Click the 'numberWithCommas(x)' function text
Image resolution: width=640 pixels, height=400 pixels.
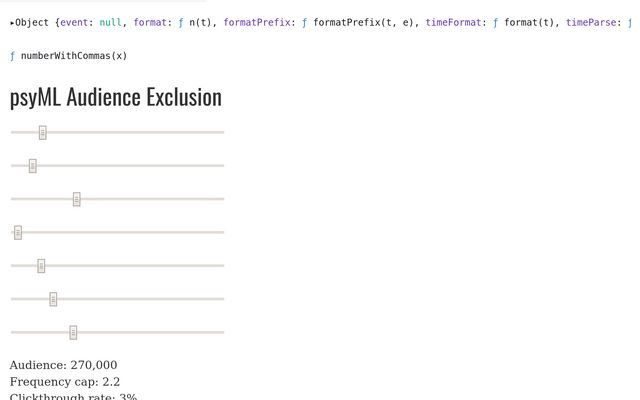tap(74, 56)
